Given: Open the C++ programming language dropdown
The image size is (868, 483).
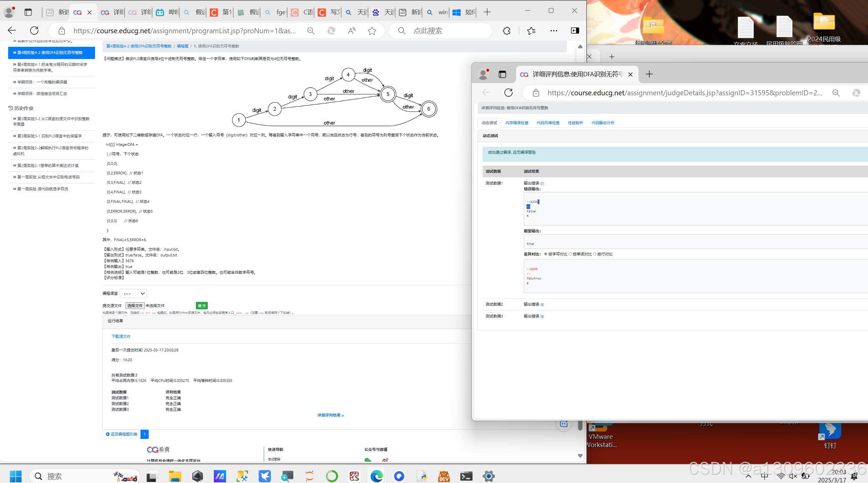Looking at the screenshot, I should click(133, 293).
